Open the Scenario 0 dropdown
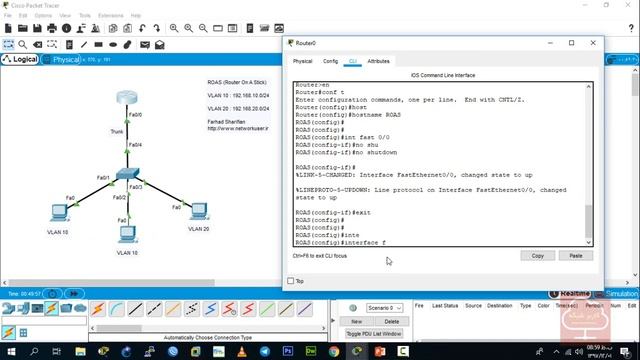Viewport: 640px width, 360px height. tap(384, 308)
